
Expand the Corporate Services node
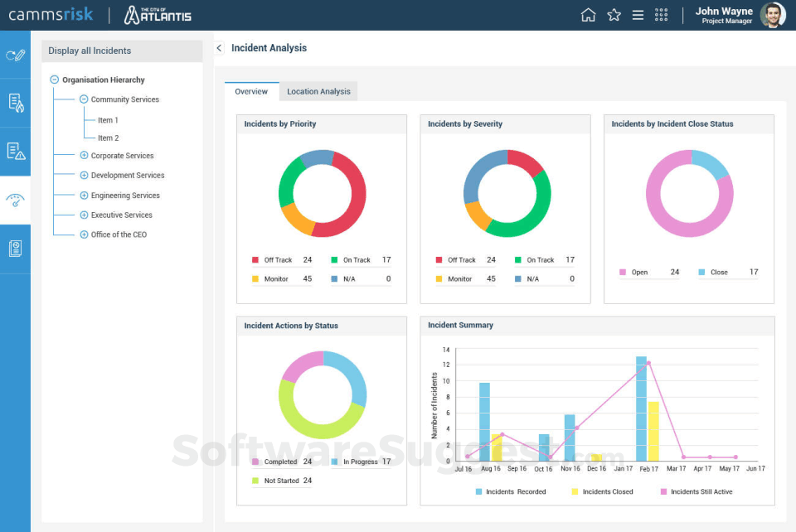coord(84,156)
